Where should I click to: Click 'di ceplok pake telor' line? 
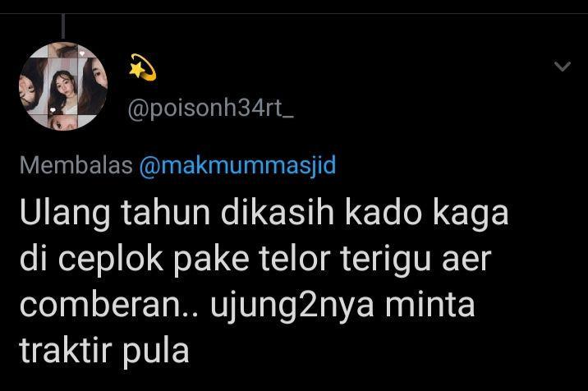pos(175,259)
